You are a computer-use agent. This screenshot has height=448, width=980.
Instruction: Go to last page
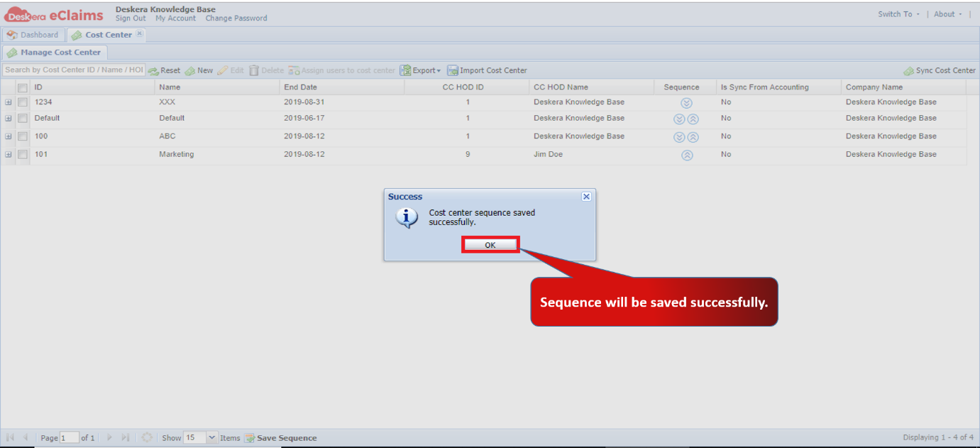(126, 438)
